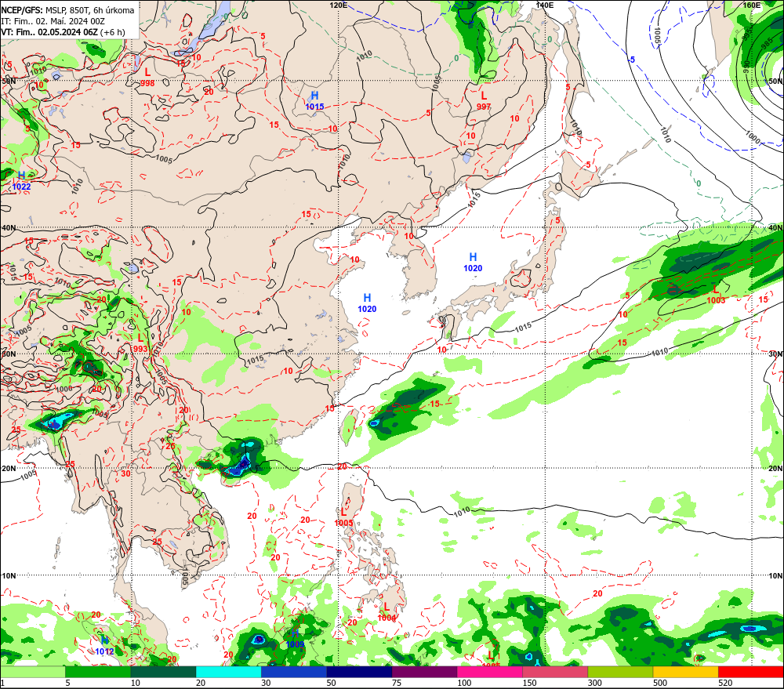Click the legend value 75
Viewport: 784px width, 689px height.
click(x=397, y=683)
